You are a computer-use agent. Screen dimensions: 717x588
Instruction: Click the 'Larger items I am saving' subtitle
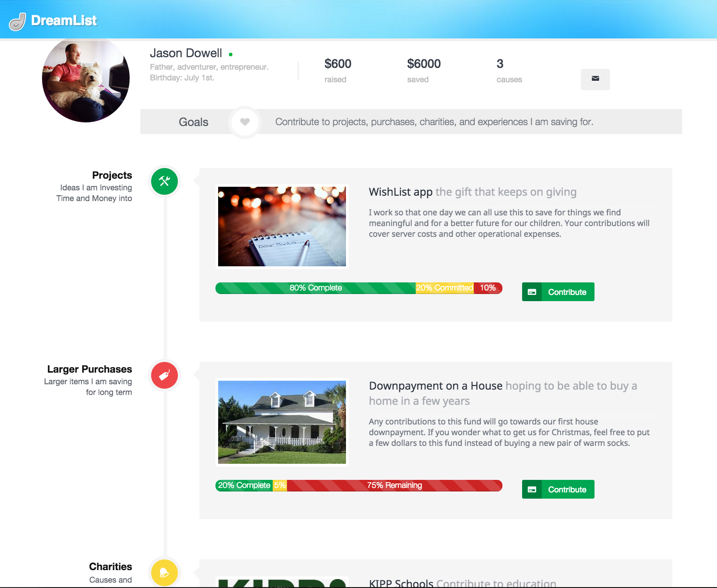click(88, 382)
